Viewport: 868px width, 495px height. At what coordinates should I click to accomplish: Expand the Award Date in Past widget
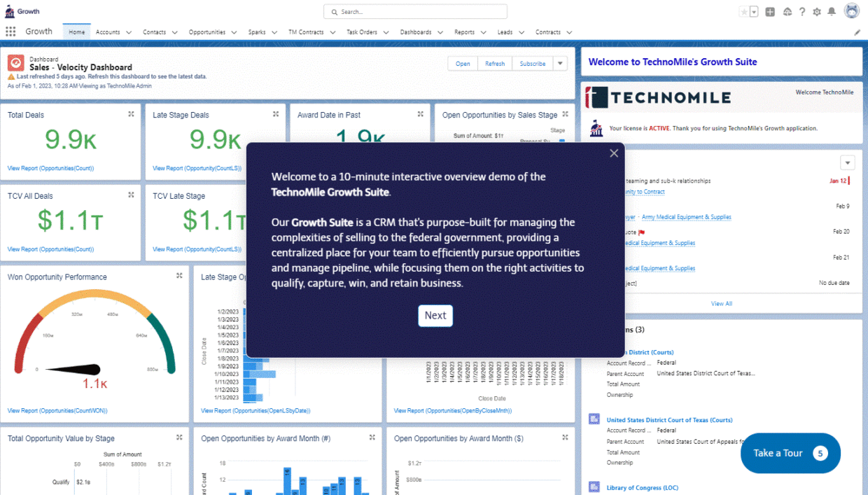tap(421, 114)
